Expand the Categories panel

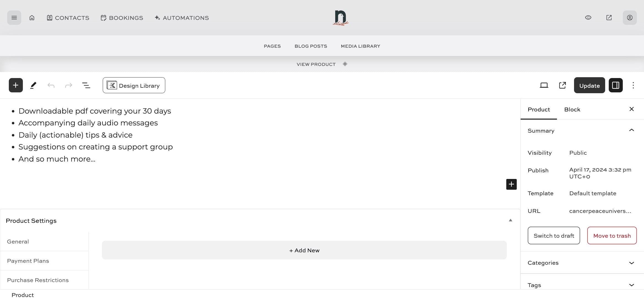[x=631, y=263]
